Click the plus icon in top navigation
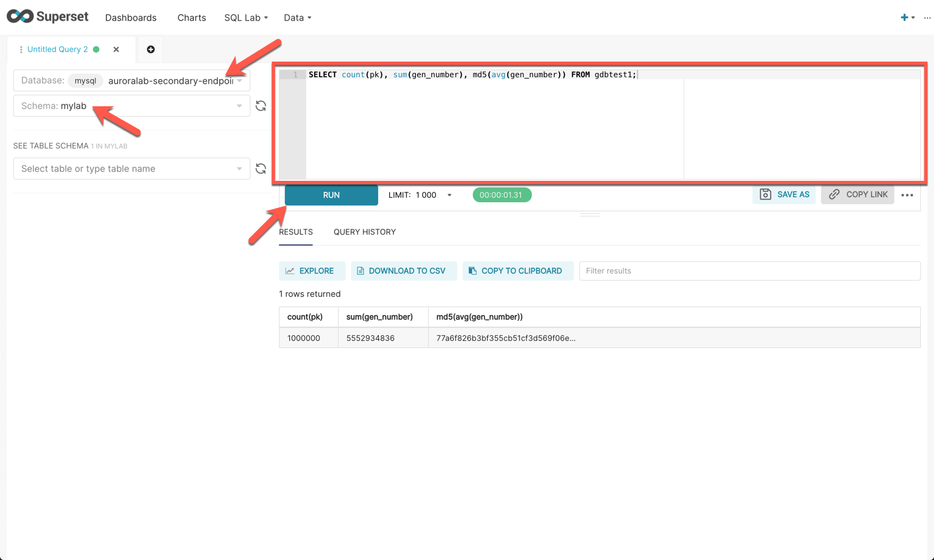Screen dimensions: 934x560 pyautogui.click(x=904, y=17)
